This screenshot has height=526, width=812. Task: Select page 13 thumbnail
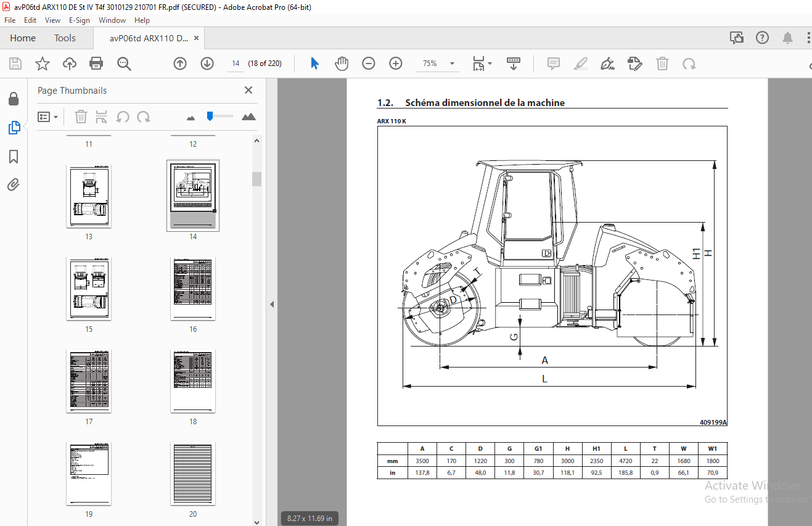coord(89,196)
